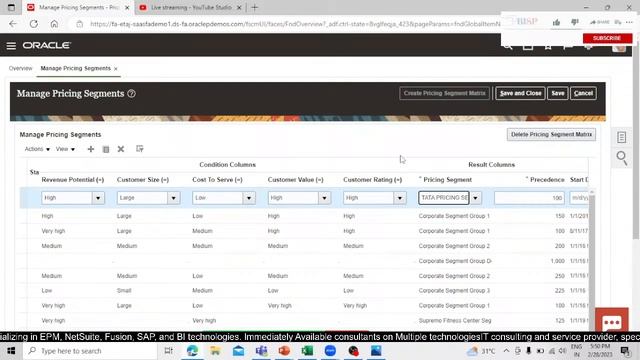Open PowerPoint from taskbar
Screen dimensions: 640x360
[284, 351]
